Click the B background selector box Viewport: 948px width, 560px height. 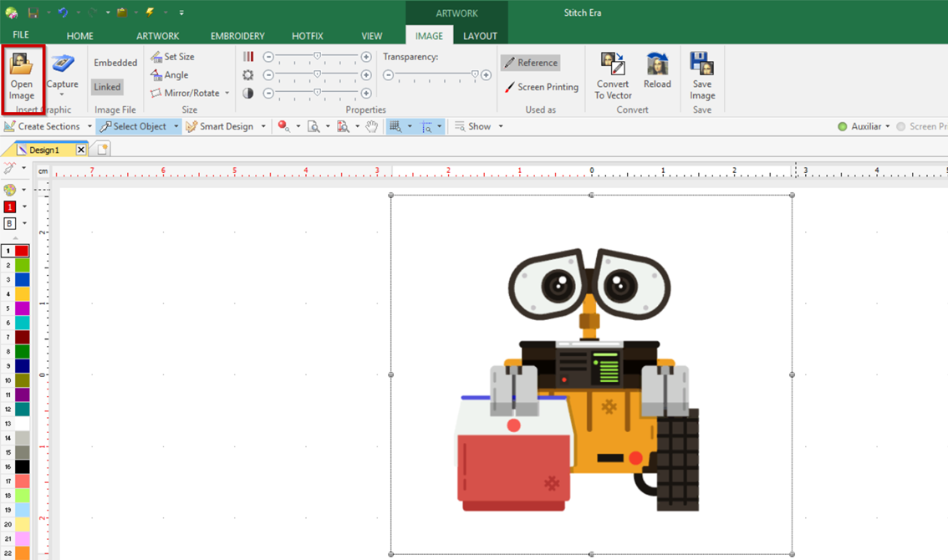click(10, 223)
